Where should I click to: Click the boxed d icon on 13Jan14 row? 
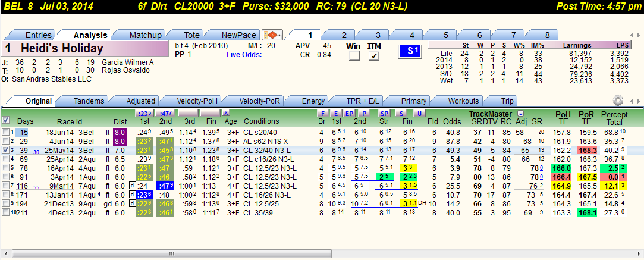coord(132,195)
